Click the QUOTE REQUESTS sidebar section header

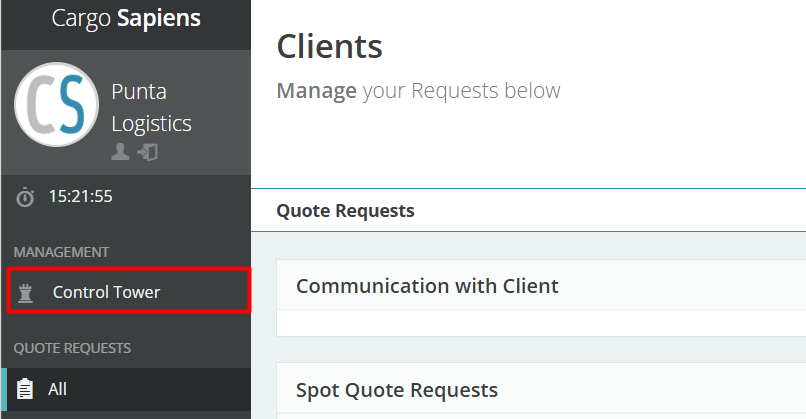click(72, 348)
